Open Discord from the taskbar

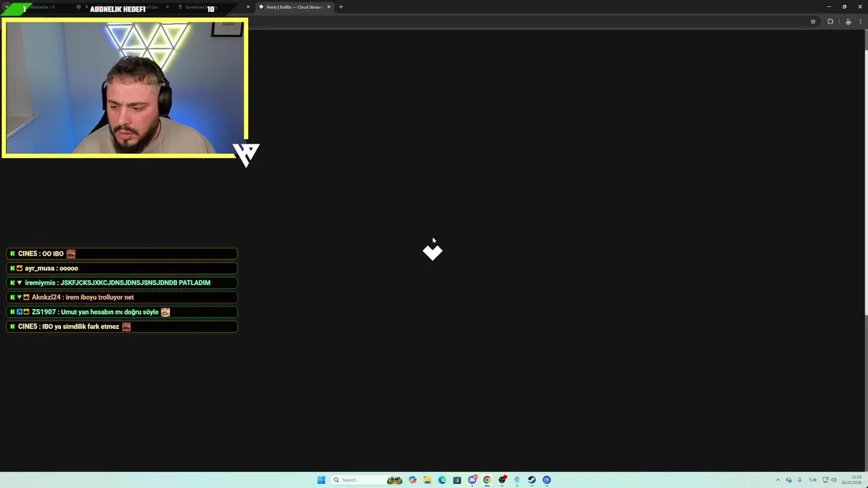pyautogui.click(x=472, y=480)
